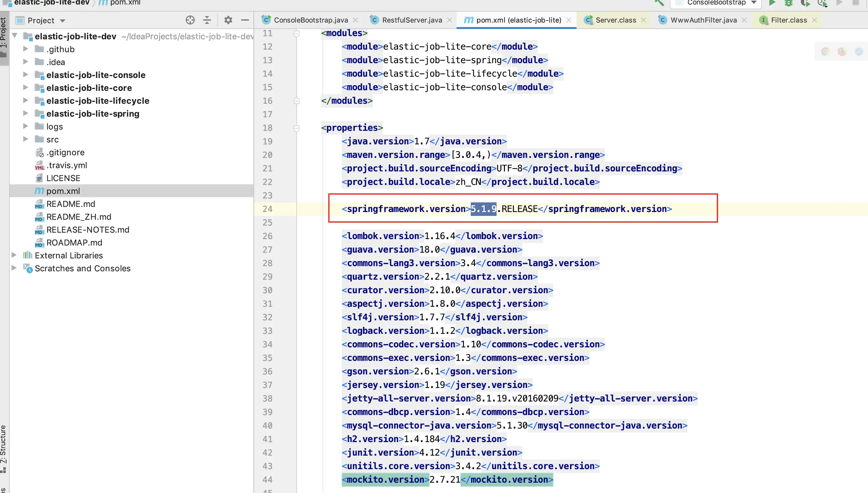Click Run with Coverage icon
868x493 pixels.
point(805,4)
